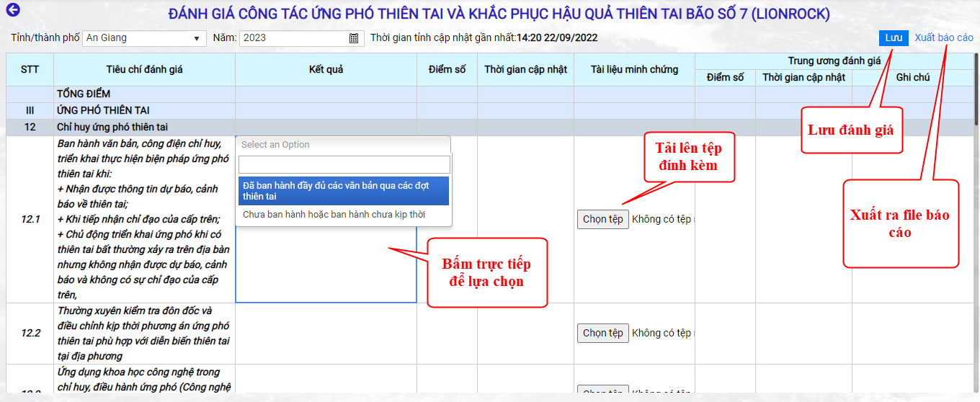Open the calendar picker icon in Năm field
The image size is (980, 402).
pos(354,38)
